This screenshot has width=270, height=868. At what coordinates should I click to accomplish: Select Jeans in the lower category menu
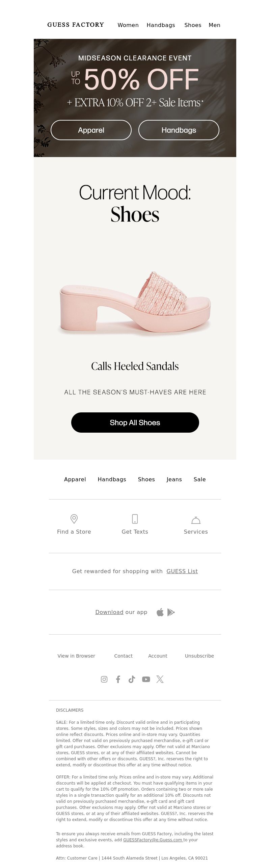(x=174, y=479)
